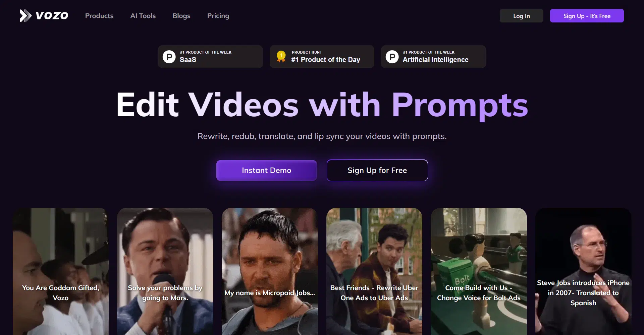Click the Log In button
The image size is (644, 335).
click(x=522, y=16)
